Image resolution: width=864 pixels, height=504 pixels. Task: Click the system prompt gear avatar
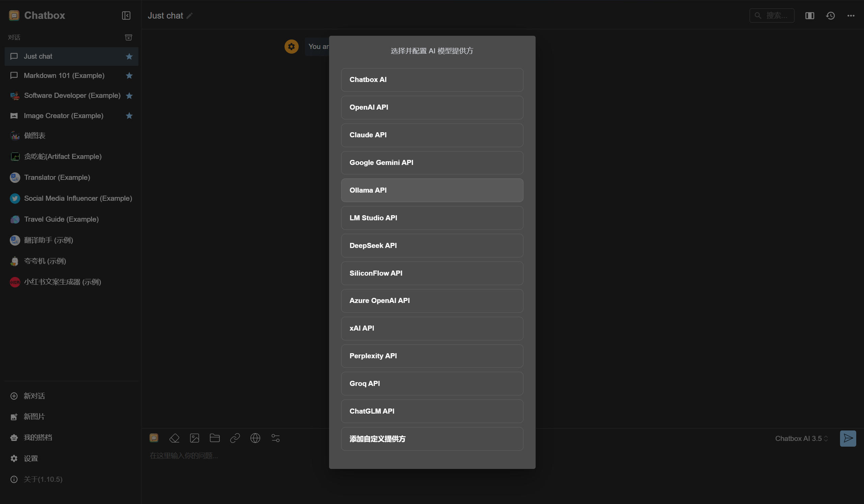coord(291,47)
